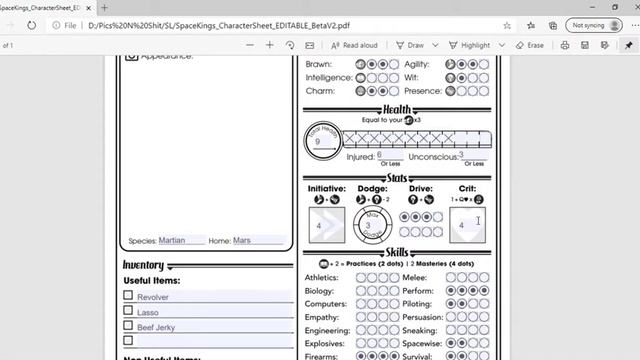Edit the Species field showing Martian
Viewport: 640px width, 360px height.
pos(181,240)
